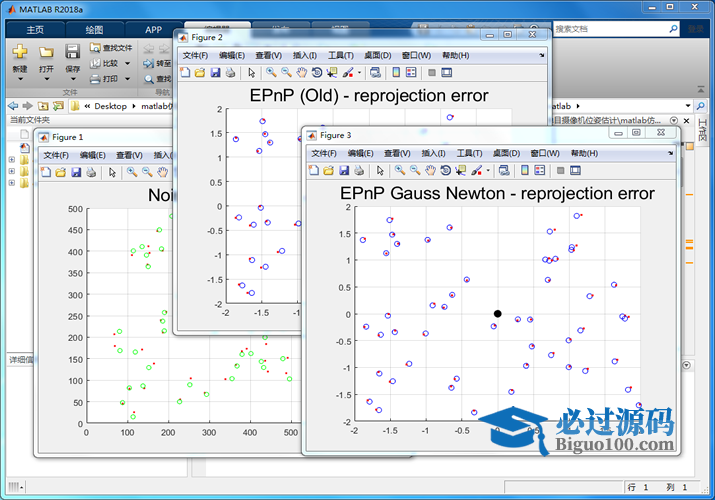Activate Zoom Out tool in Figure 3
The height and width of the screenshot is (500, 715).
point(415,170)
